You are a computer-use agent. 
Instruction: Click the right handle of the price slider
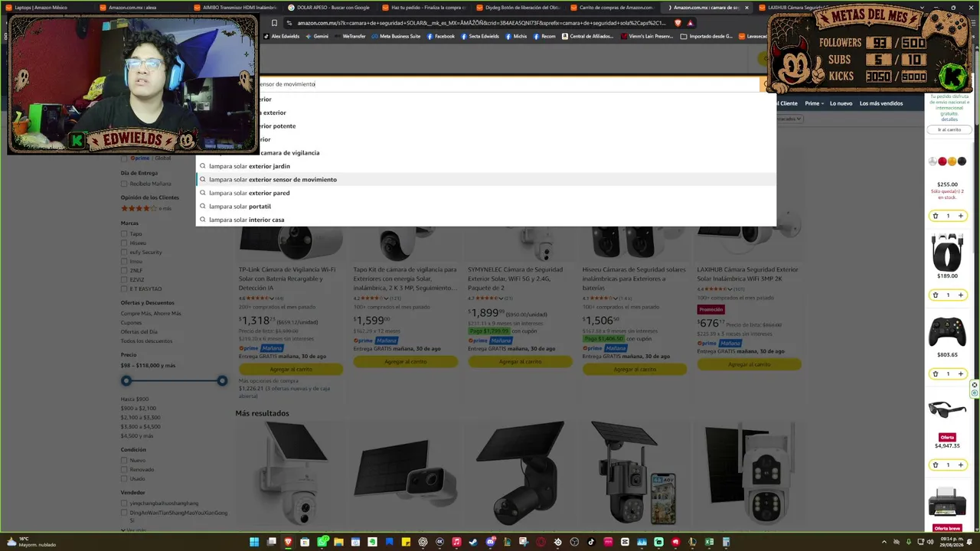coord(222,380)
